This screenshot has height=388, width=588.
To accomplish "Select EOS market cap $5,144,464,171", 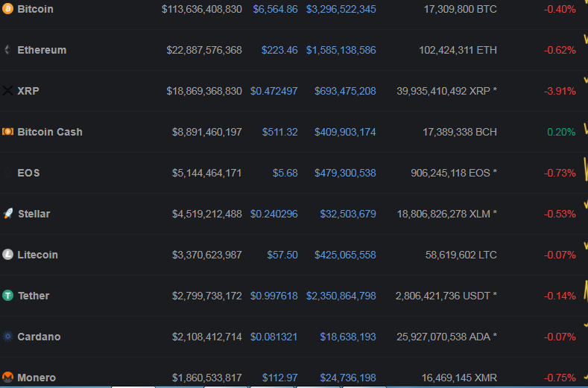I will (x=207, y=173).
